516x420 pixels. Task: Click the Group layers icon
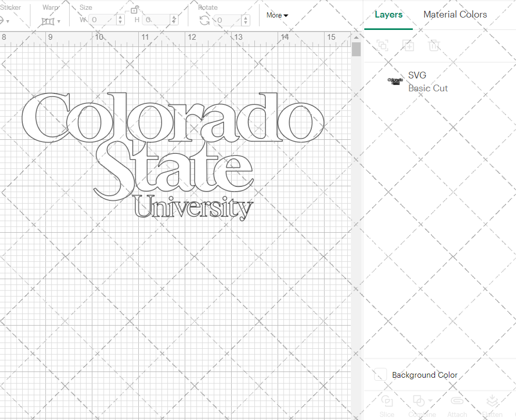click(382, 45)
